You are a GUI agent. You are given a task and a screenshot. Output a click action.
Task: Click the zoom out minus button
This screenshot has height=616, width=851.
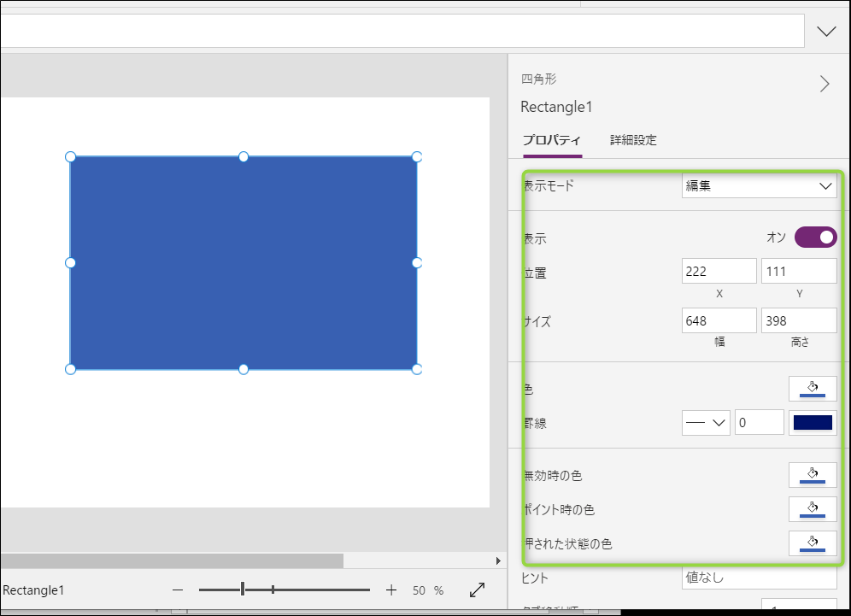pyautogui.click(x=178, y=590)
